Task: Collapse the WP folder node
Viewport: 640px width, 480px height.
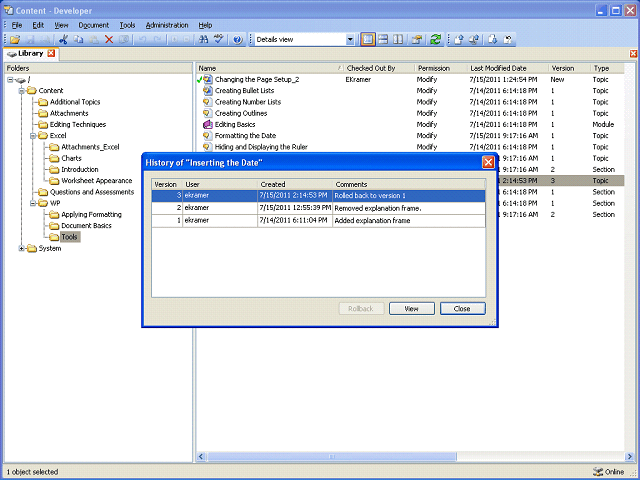Action: pos(33,203)
